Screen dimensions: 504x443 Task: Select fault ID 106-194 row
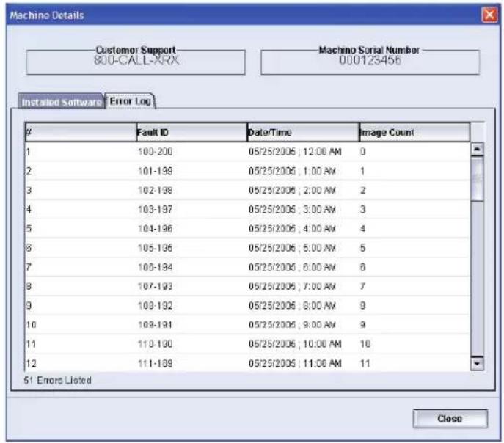click(x=247, y=267)
